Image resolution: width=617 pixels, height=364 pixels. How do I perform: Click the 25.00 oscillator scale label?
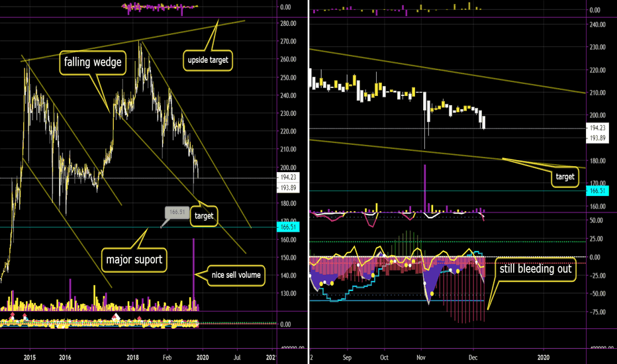point(596,239)
